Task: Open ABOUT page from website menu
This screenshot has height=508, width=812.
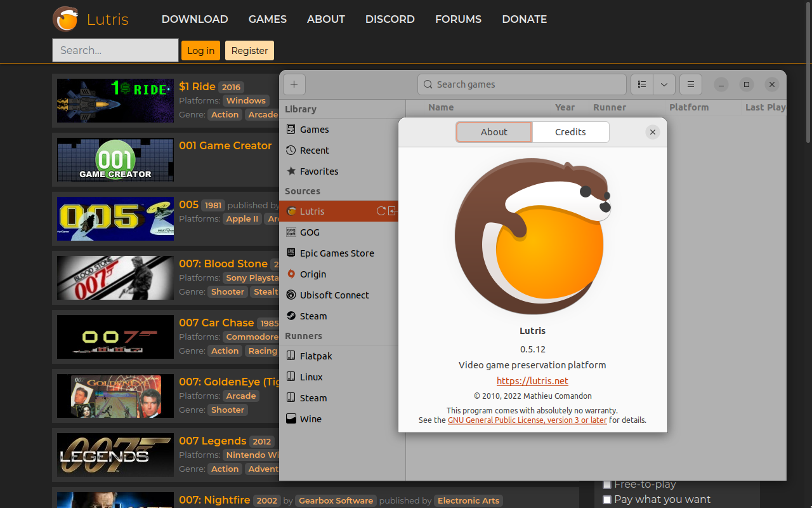Action: (x=326, y=19)
